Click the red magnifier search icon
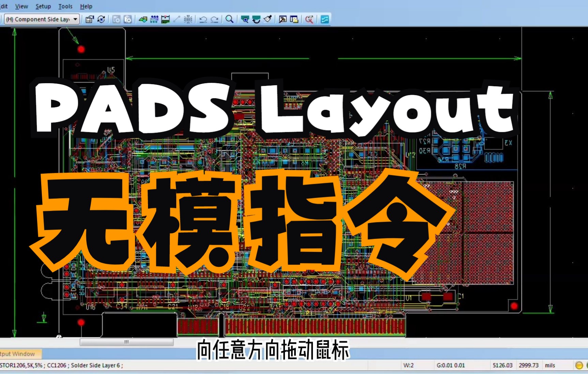The width and height of the screenshot is (588, 374). 309,19
